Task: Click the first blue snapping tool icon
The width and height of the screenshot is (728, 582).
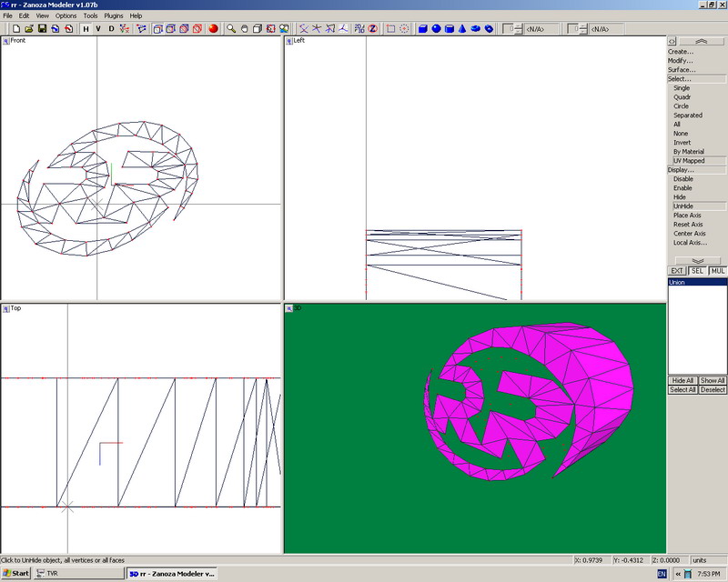Action: pyautogui.click(x=304, y=29)
